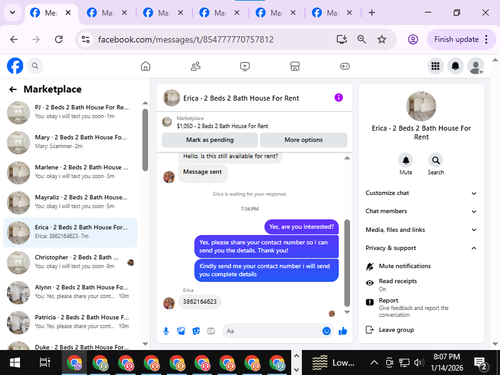Open the Windows Start menu
The height and width of the screenshot is (375, 500).
[x=15, y=363]
